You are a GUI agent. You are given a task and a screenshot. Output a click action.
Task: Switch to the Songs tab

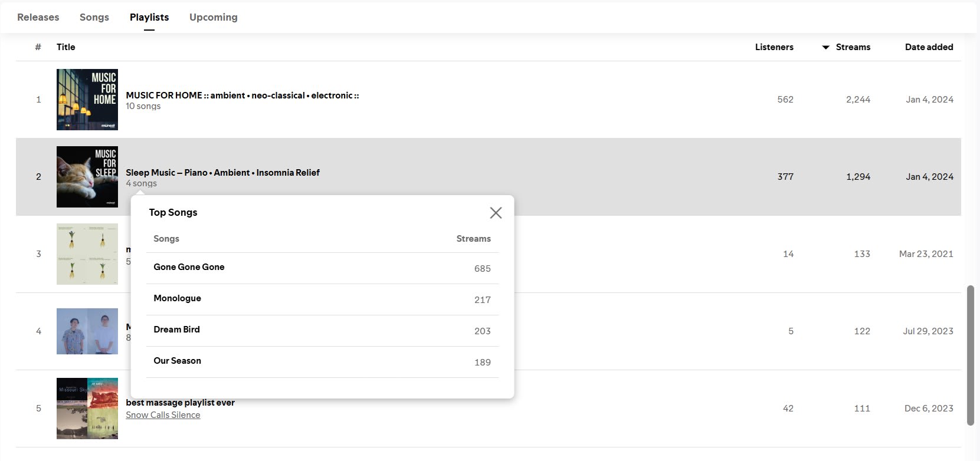(x=94, y=17)
